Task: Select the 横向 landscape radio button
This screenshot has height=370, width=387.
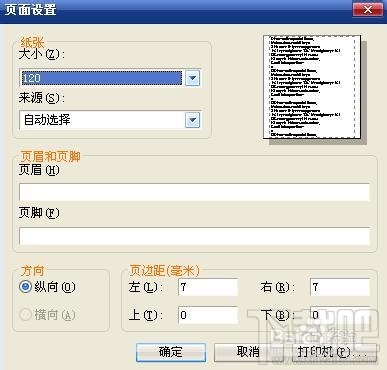Action: pos(25,315)
